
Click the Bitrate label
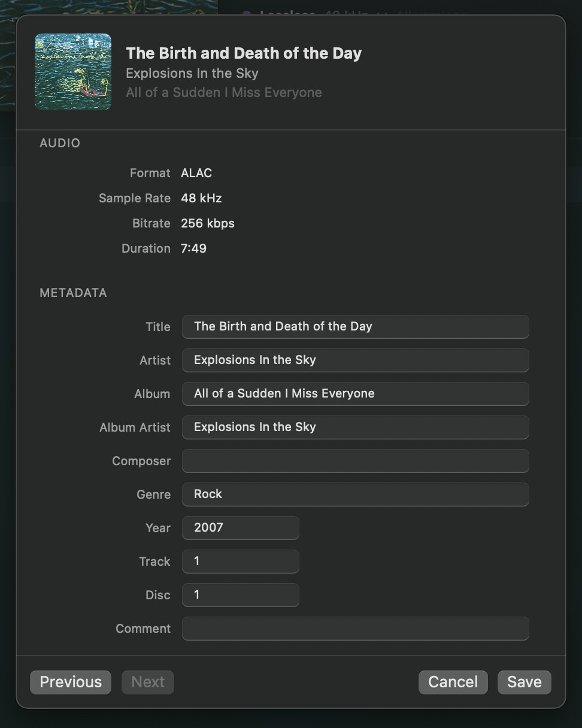pos(151,223)
